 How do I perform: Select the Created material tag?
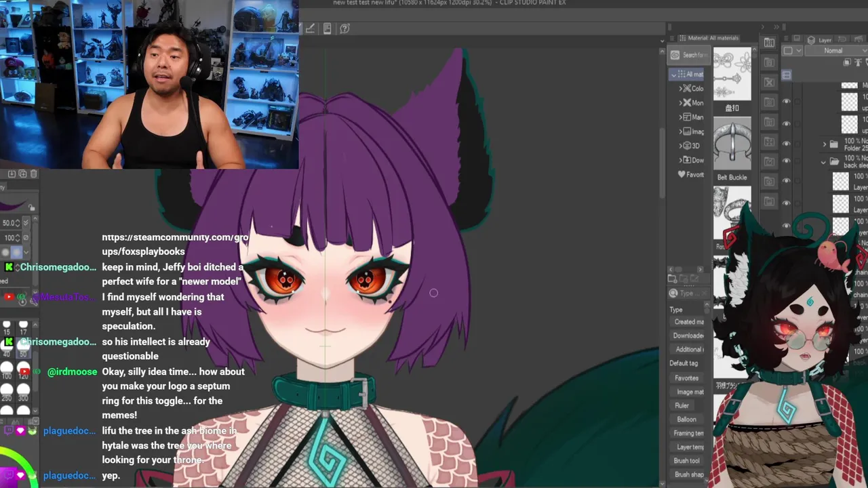688,322
